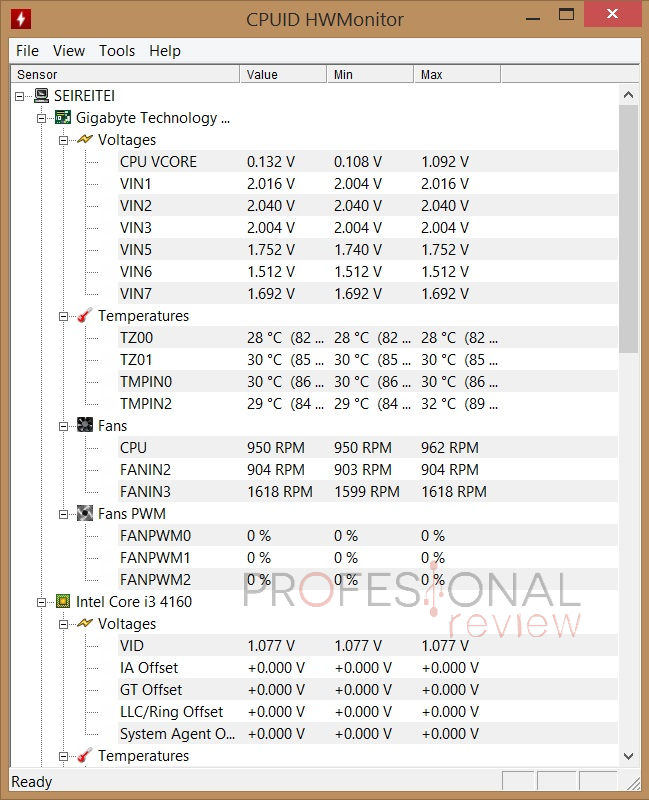Click the Value column header

283,74
